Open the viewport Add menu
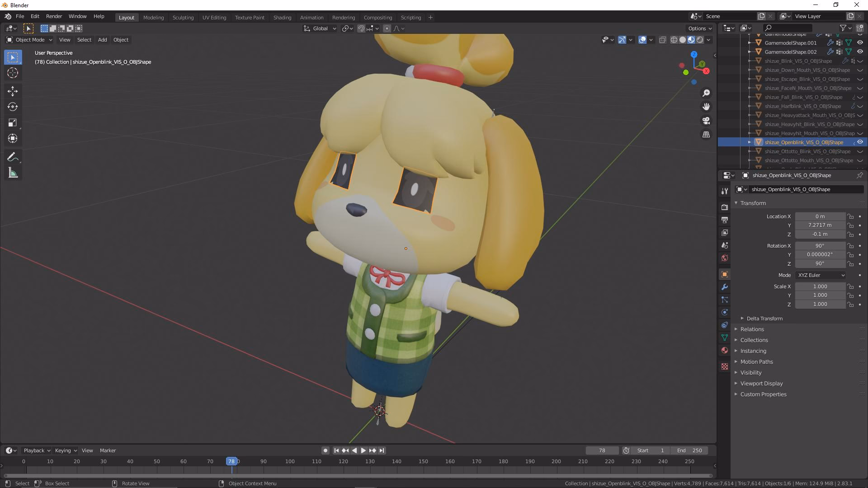 tap(103, 40)
